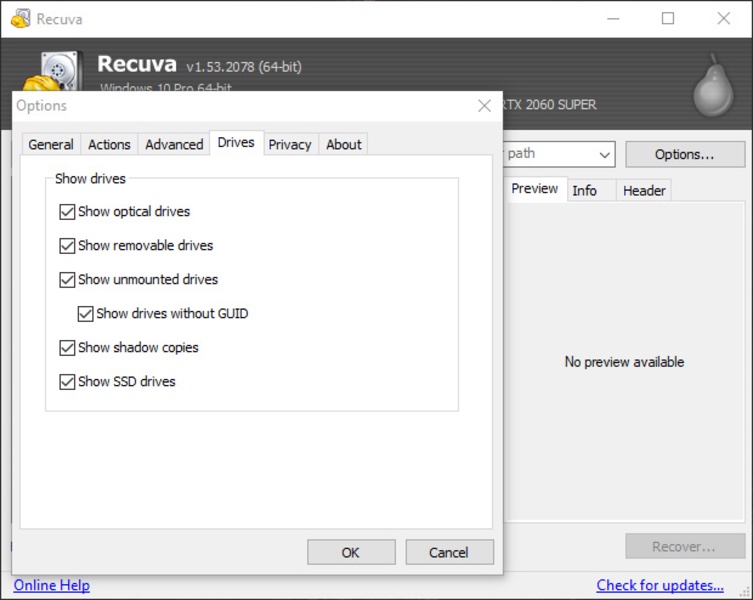
Task: Uncheck Show optical drives
Action: point(68,212)
